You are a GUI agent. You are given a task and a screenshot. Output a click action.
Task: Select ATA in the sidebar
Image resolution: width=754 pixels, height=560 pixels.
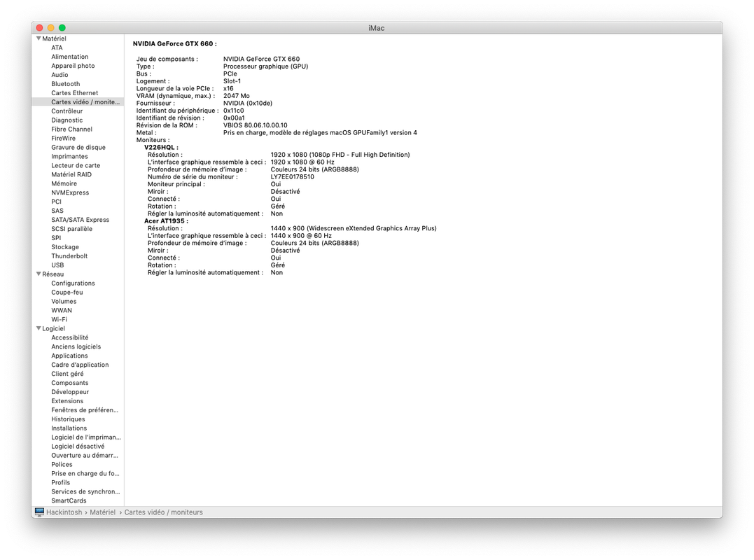pyautogui.click(x=57, y=48)
